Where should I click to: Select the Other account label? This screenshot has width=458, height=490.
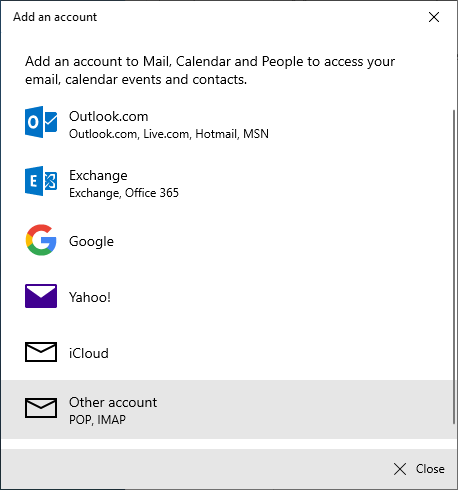pos(113,402)
